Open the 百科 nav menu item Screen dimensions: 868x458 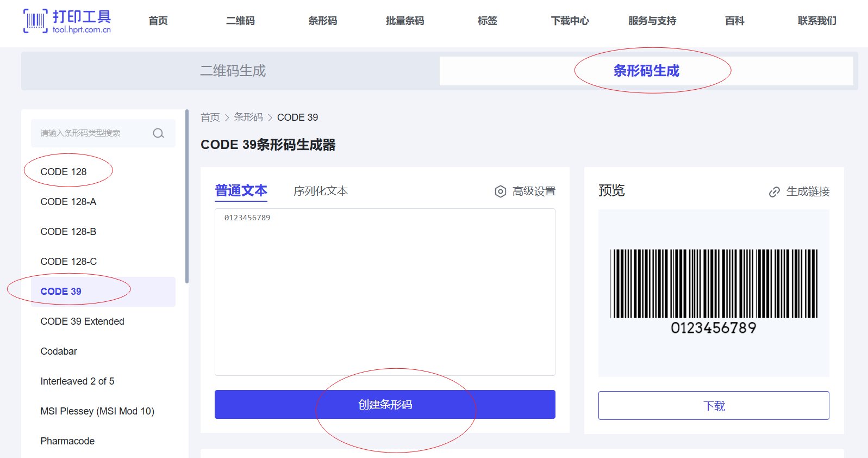734,21
